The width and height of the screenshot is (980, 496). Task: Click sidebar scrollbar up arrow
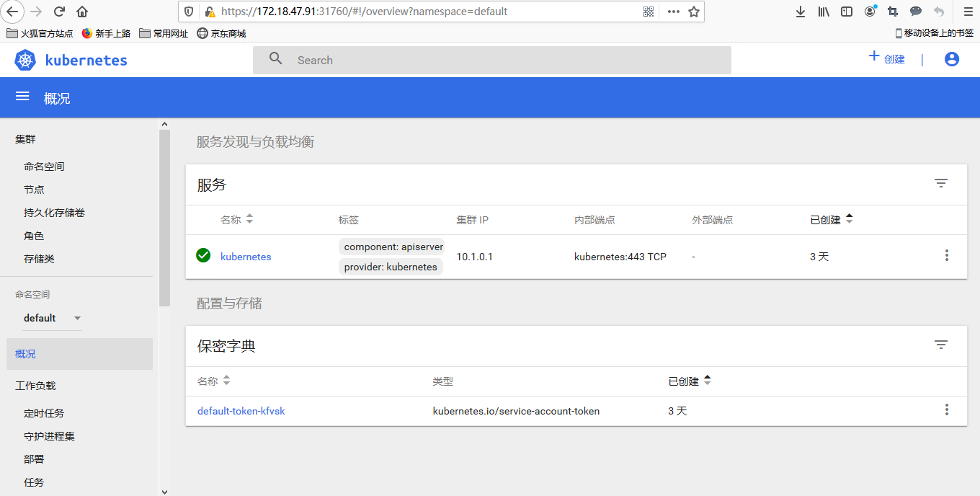point(164,124)
